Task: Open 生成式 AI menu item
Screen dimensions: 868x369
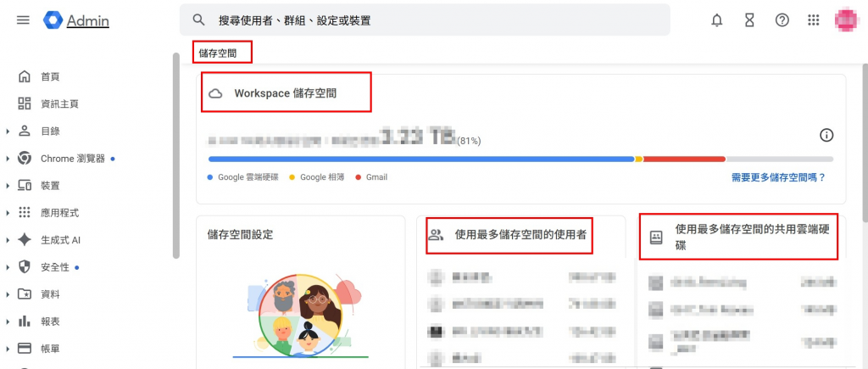Action: click(60, 240)
